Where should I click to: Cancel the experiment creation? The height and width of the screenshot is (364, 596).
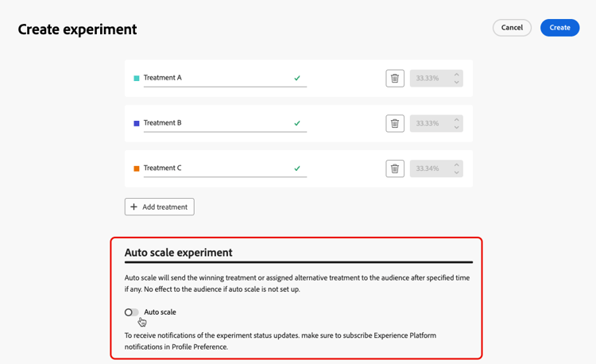512,28
